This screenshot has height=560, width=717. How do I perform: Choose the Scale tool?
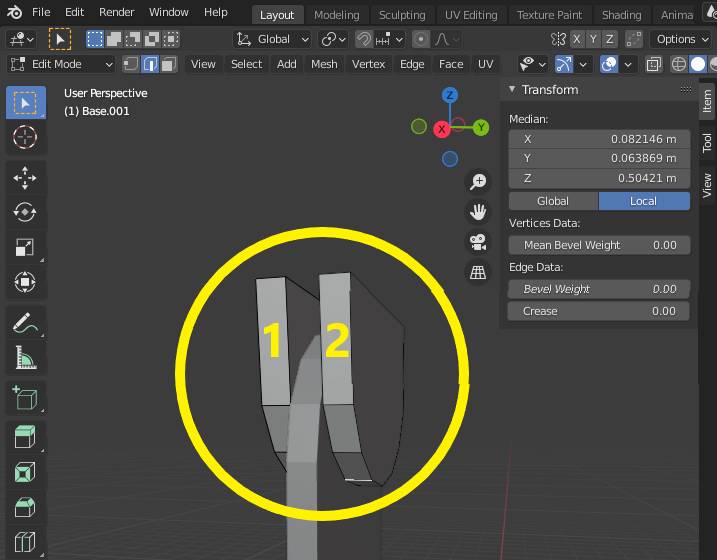point(26,247)
